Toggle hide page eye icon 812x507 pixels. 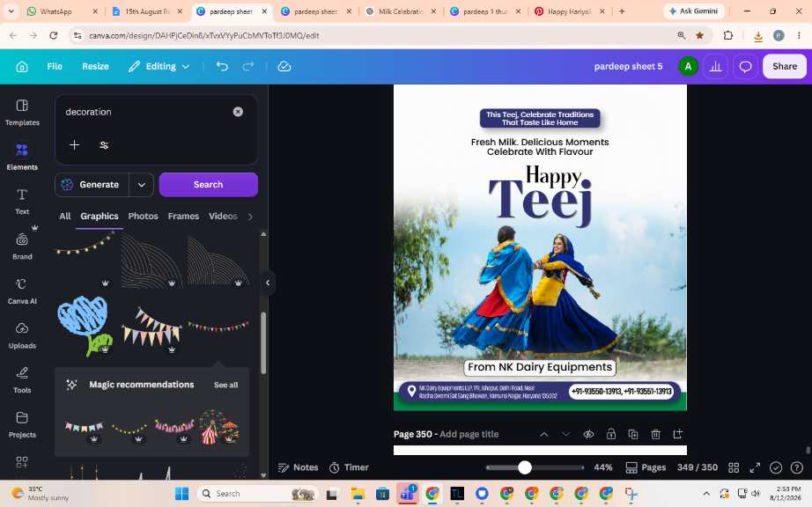tap(588, 434)
